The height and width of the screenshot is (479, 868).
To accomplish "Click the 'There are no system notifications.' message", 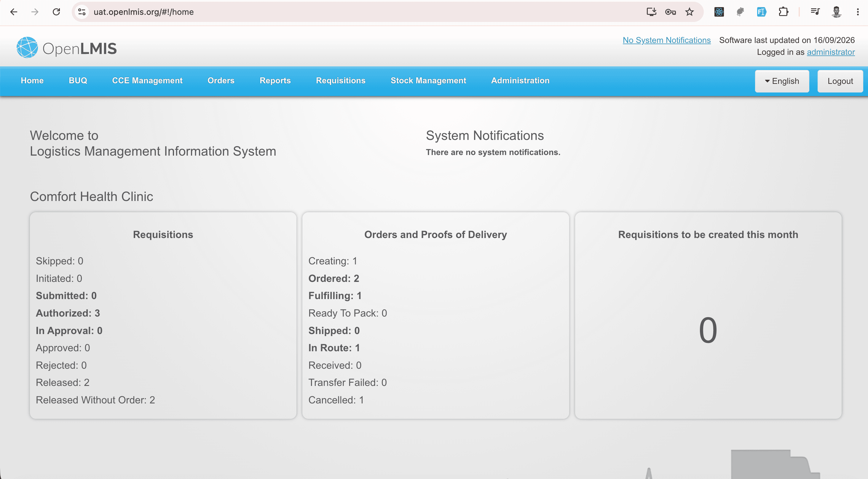I will point(493,152).
